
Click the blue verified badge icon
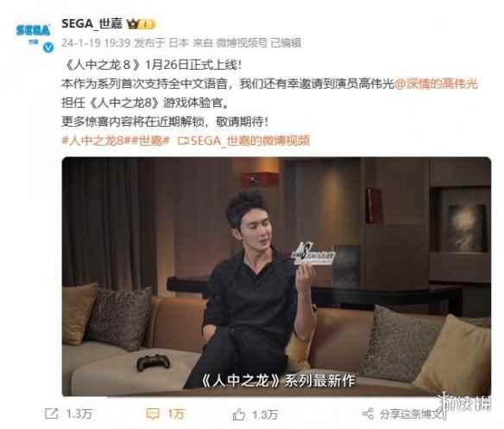(x=48, y=47)
